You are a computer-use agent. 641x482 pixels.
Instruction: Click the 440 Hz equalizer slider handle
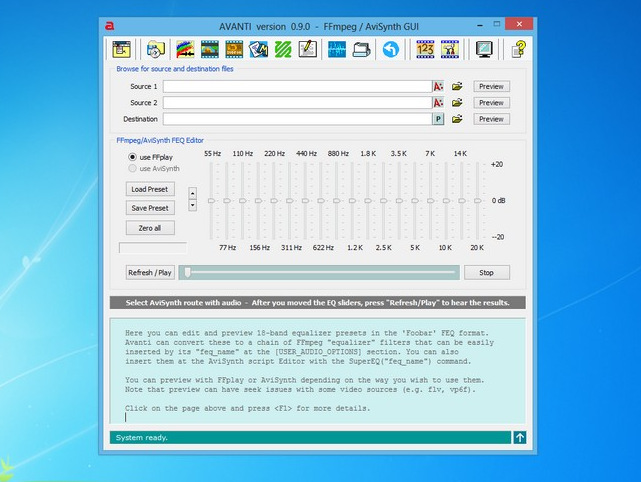pos(305,201)
